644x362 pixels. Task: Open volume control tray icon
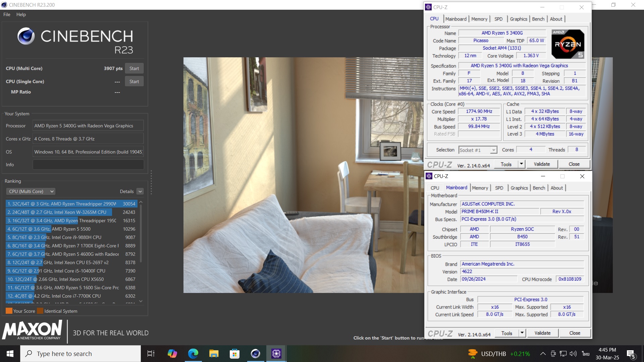(573, 354)
